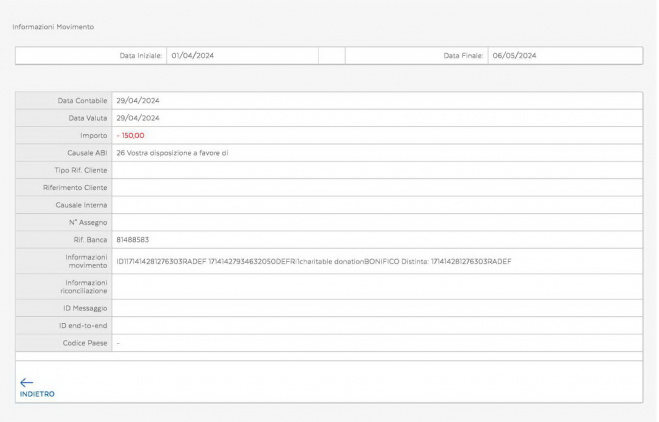Click the back arrow icon
The width and height of the screenshot is (659, 422).
(26, 381)
